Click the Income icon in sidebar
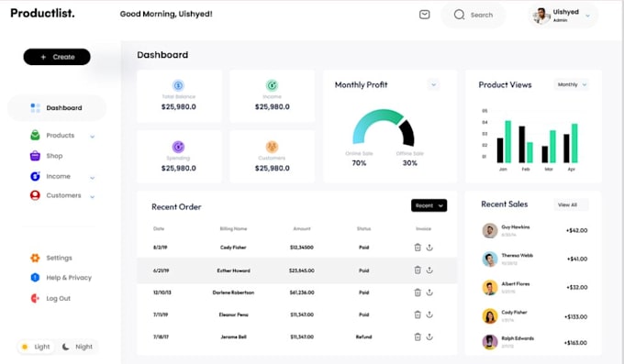624x364 pixels. (x=35, y=176)
